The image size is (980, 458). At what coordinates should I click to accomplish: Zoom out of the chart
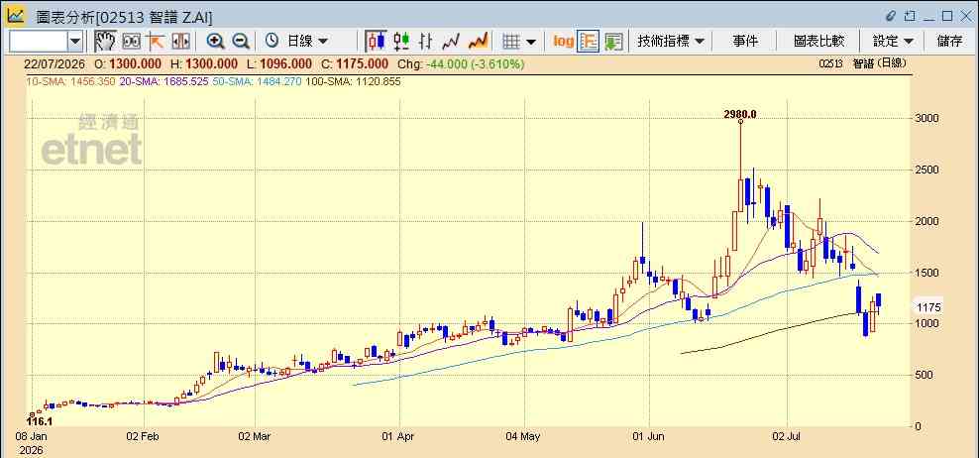[x=241, y=42]
